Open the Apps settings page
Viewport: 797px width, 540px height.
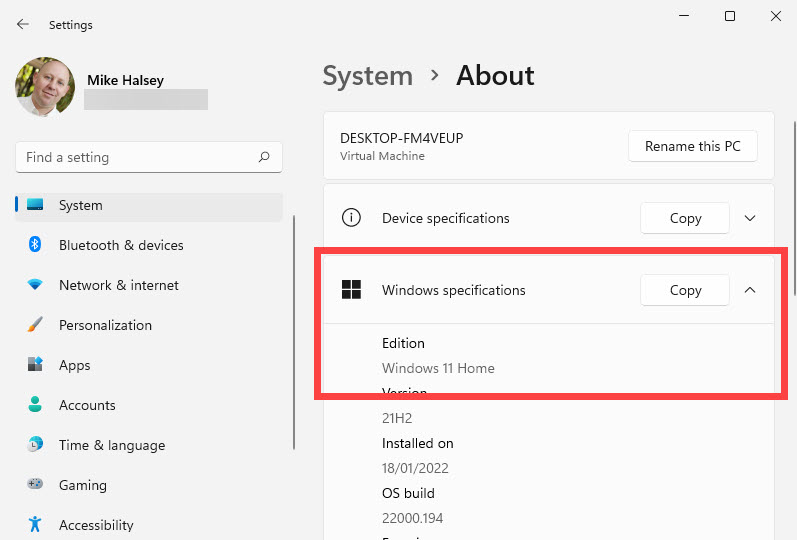[x=148, y=365]
